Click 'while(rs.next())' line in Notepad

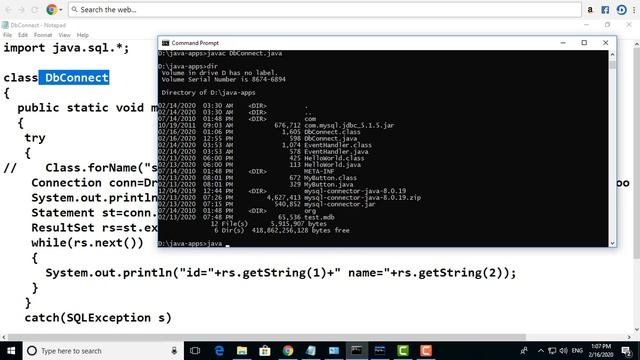point(87,243)
